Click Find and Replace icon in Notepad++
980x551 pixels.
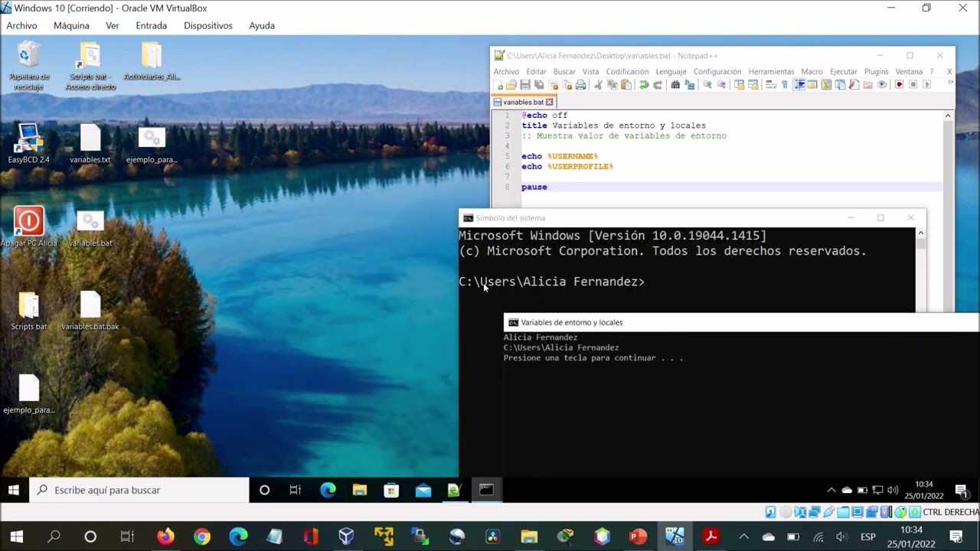tap(690, 84)
